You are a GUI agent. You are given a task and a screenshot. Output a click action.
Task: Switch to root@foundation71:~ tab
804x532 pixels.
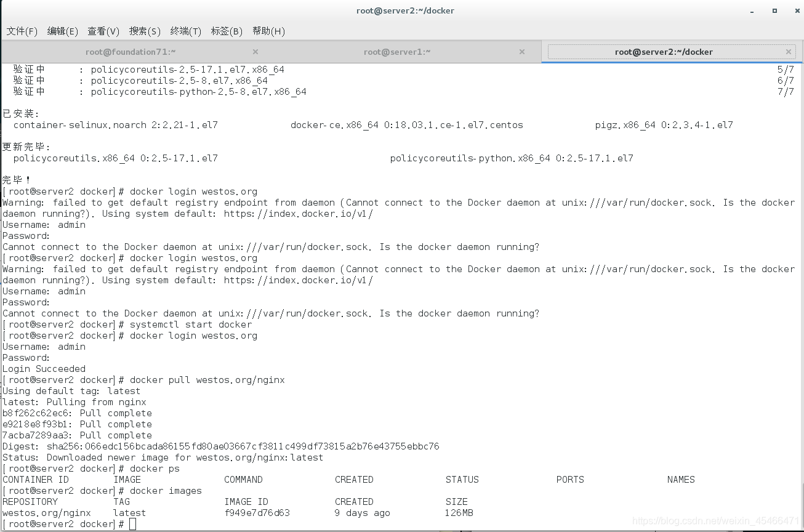131,52
